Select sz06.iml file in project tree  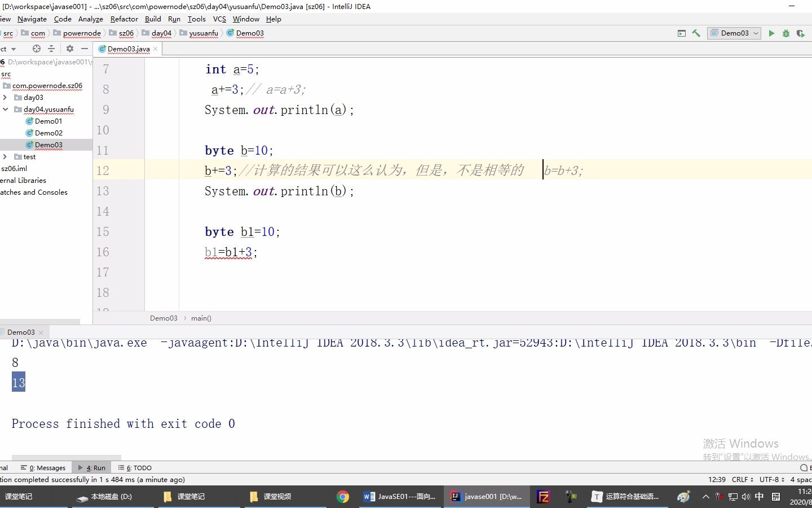14,168
